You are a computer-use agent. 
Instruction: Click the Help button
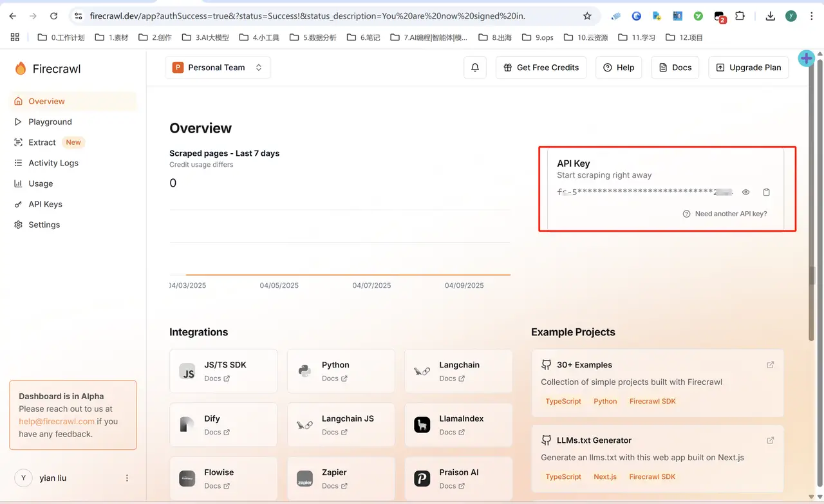[x=619, y=68]
